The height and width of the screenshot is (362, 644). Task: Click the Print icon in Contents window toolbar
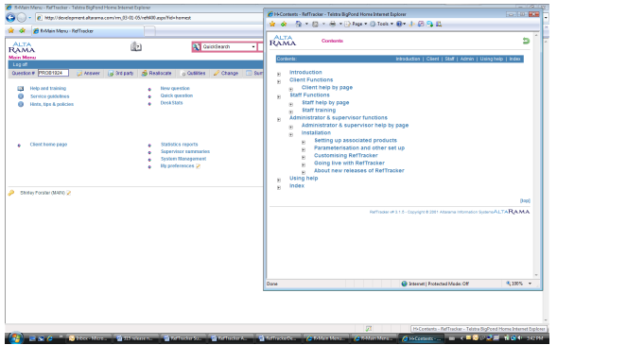point(332,25)
